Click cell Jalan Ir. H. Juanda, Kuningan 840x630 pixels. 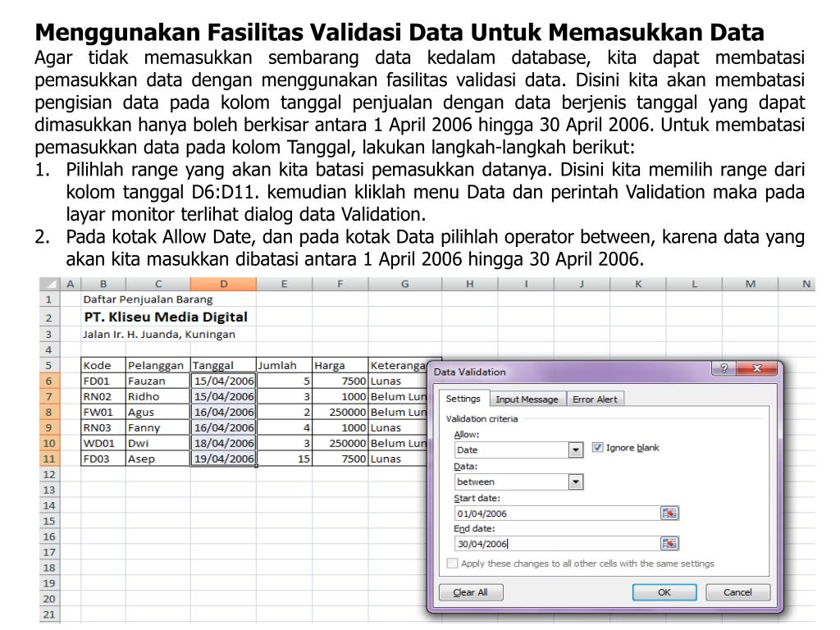click(158, 335)
